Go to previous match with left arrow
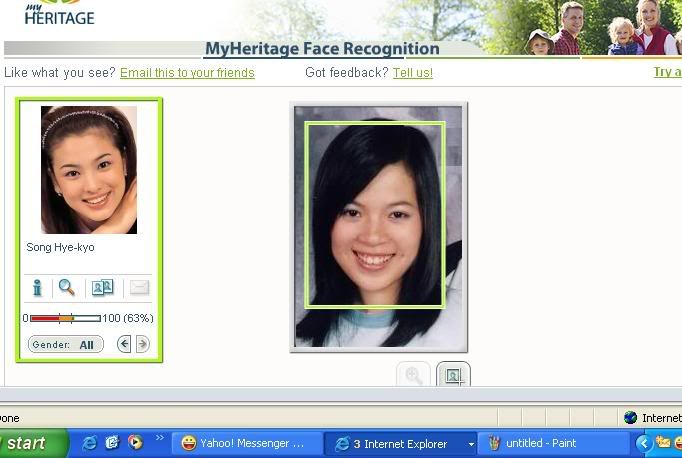Viewport: 682px width, 458px height. [x=124, y=344]
